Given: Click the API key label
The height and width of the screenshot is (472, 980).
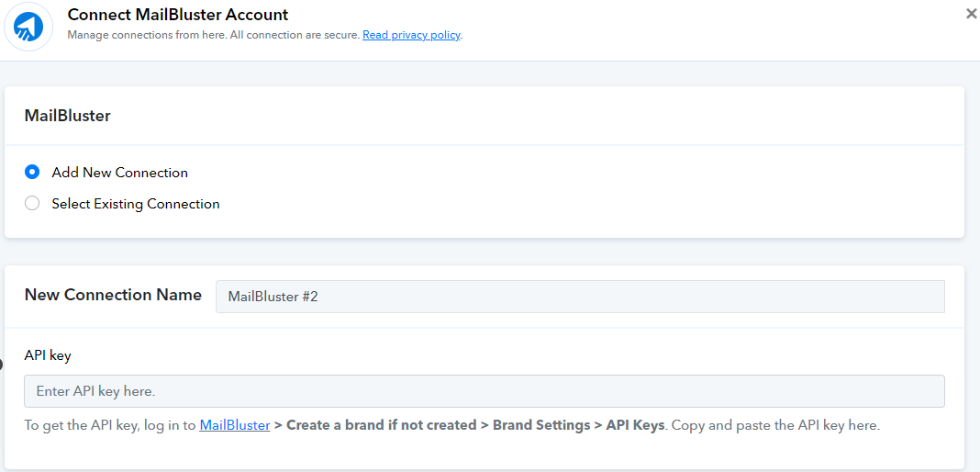Looking at the screenshot, I should [x=48, y=355].
